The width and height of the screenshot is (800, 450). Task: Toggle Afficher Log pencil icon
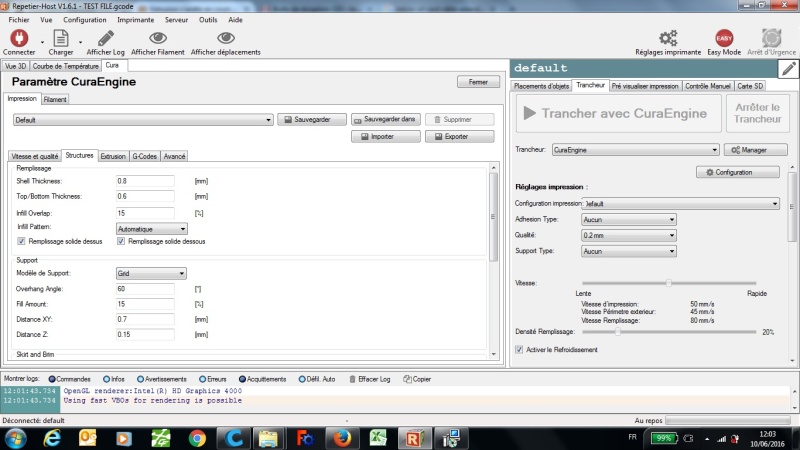(x=106, y=38)
